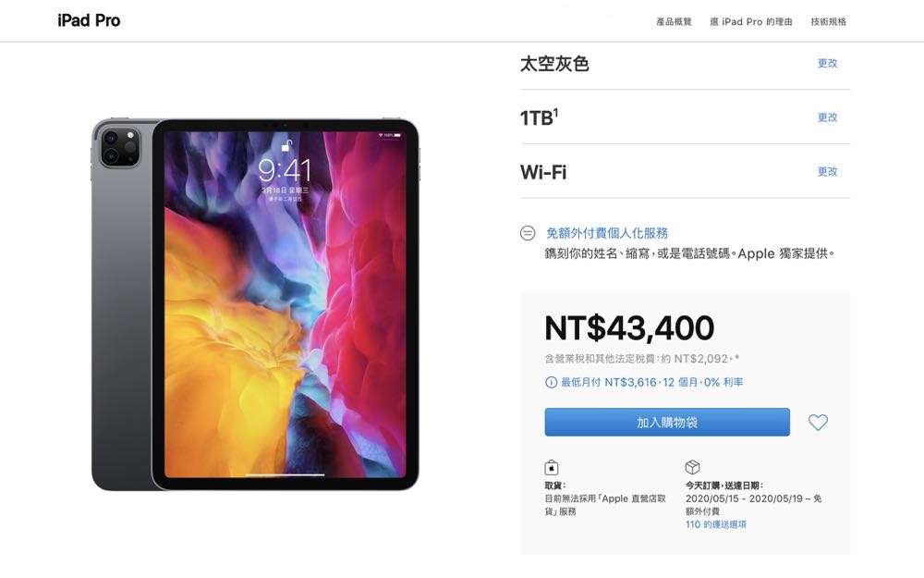Click the engraving service circle icon
Screen dimensions: 924x578
528,233
